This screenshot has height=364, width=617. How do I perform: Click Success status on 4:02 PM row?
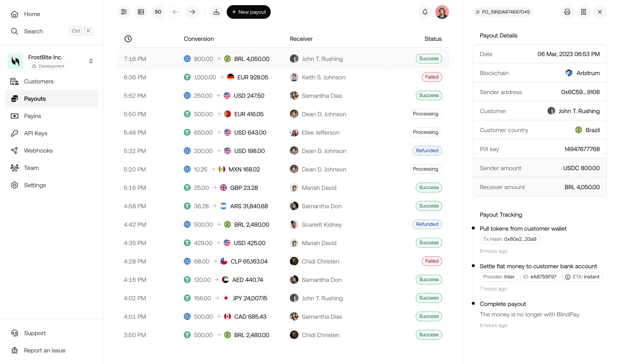tap(429, 298)
